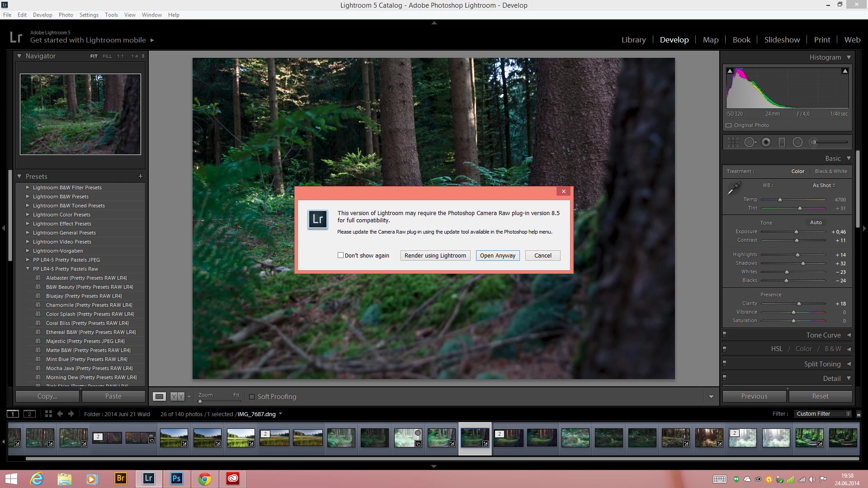
Task: Click the Exposure slider handle
Action: [796, 232]
